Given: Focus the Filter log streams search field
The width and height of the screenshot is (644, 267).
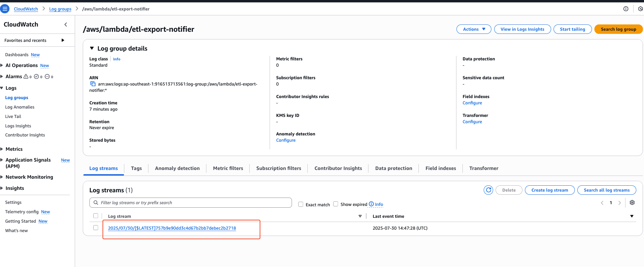Looking at the screenshot, I should click(x=191, y=202).
